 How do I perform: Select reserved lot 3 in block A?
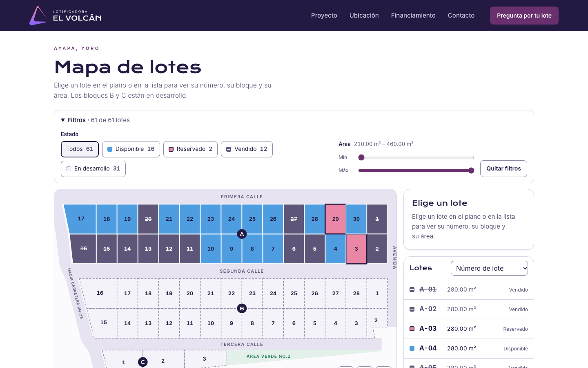tap(356, 249)
